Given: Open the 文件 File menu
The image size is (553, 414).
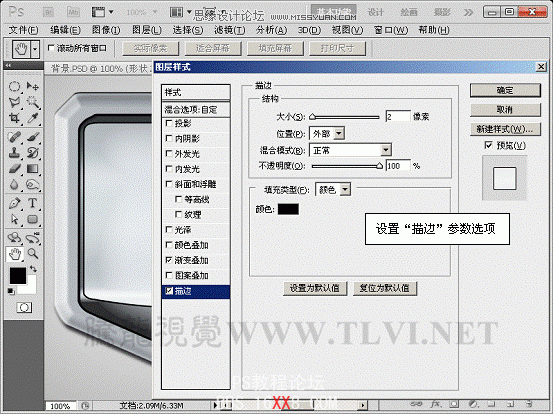Looking at the screenshot, I should (x=23, y=30).
